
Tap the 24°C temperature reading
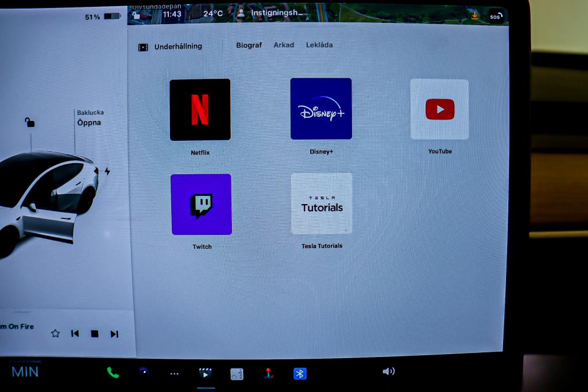pos(213,14)
